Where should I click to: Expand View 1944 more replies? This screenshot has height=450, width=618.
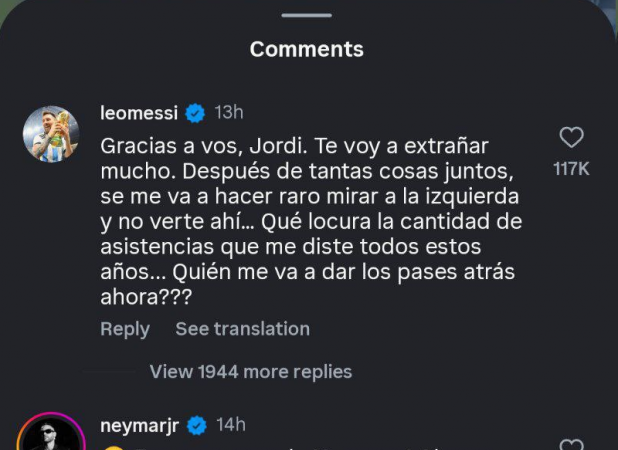[250, 371]
